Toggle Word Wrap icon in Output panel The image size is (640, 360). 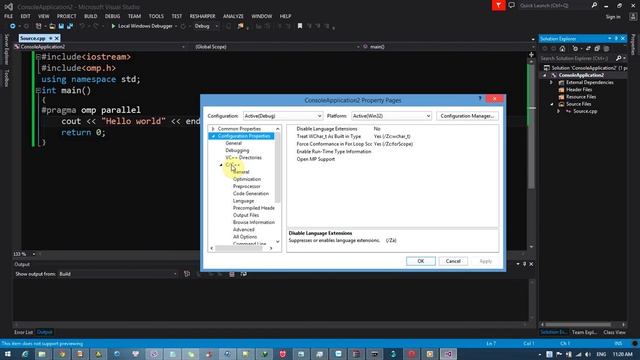tap(244, 274)
